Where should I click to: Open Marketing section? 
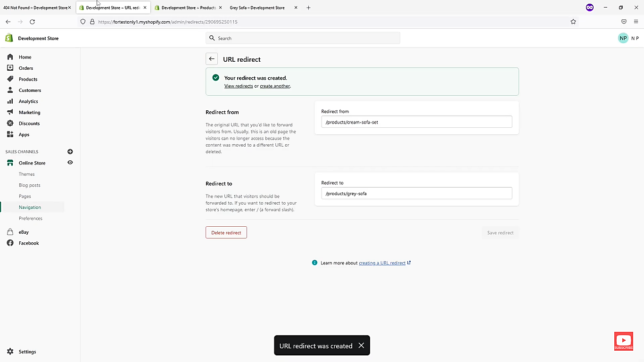[x=29, y=112]
